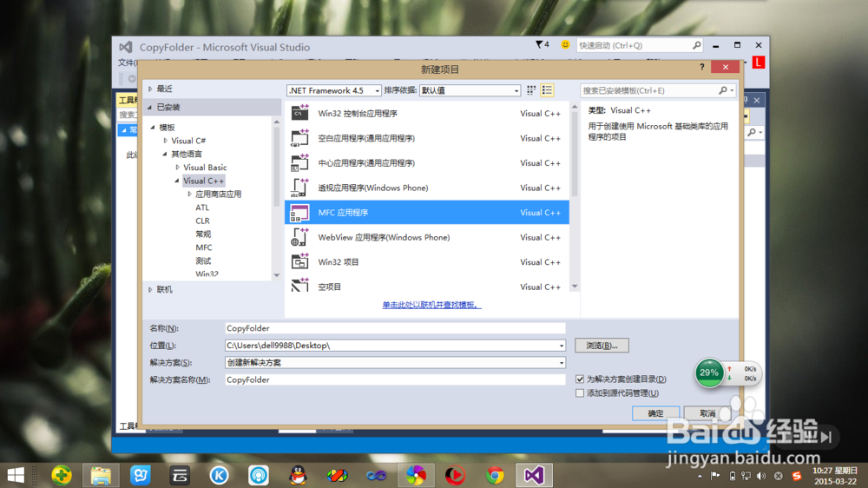Click the 搜索已安装模板 search field
Screen dimensions: 868x488
tap(649, 90)
